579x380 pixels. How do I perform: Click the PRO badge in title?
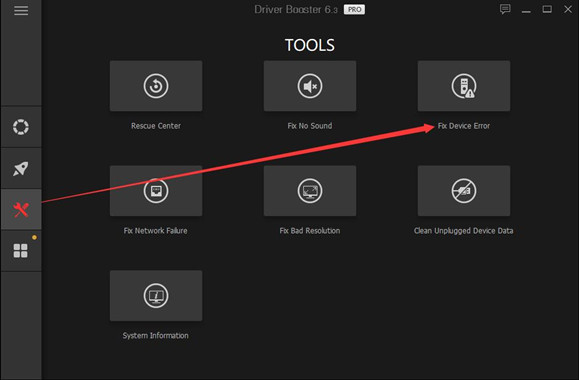click(354, 10)
